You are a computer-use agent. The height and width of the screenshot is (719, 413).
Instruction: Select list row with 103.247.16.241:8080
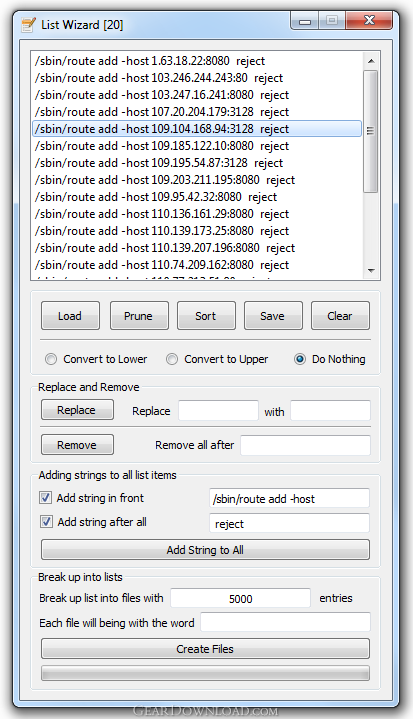(x=197, y=95)
